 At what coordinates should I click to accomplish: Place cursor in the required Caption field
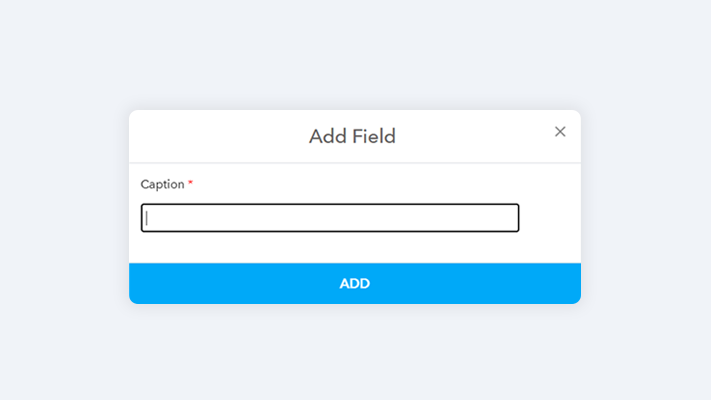[x=330, y=218]
